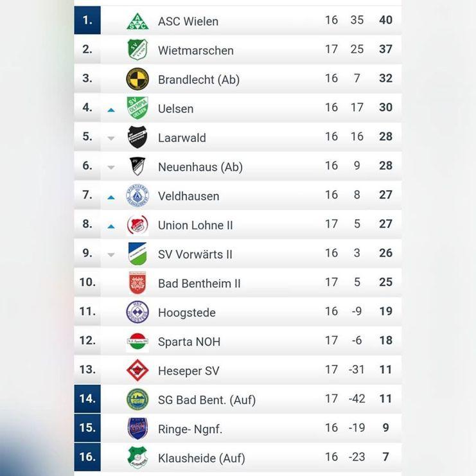Click the rank 1 position badge
The image size is (476, 476).
(x=87, y=21)
